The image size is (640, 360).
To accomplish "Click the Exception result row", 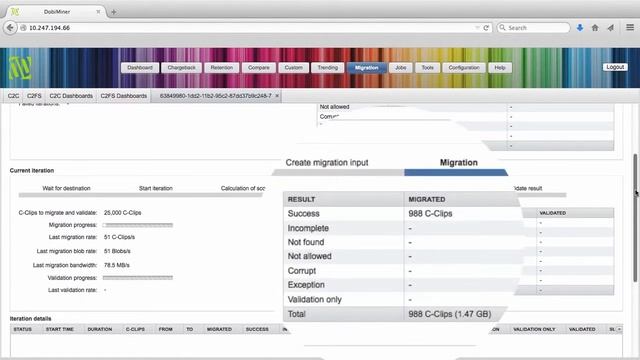I will click(401, 285).
